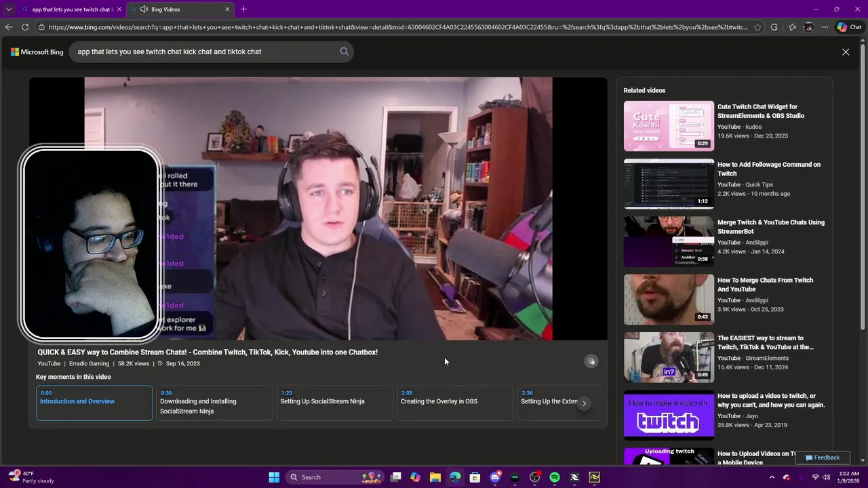Open 'How To Merge Chats From Twitch And YouTube'
Viewport: 868px width, 488px height.
[x=765, y=285]
